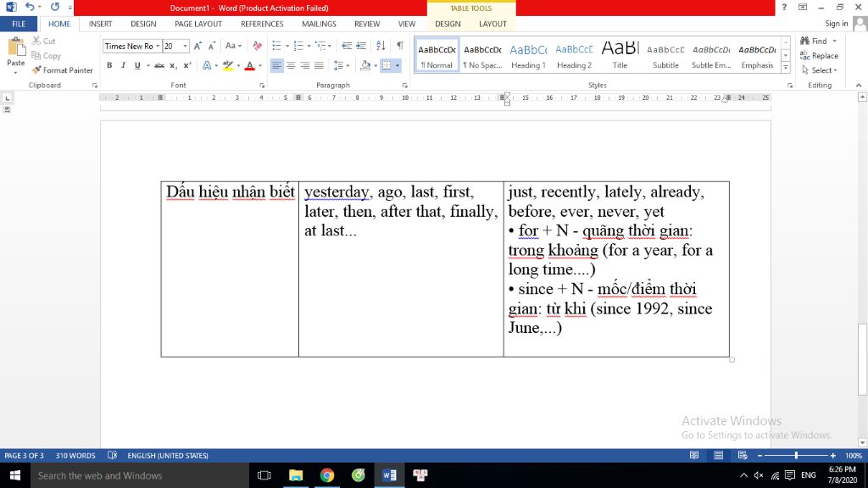868x488 pixels.
Task: Apply the Heading 1 style
Action: (528, 55)
